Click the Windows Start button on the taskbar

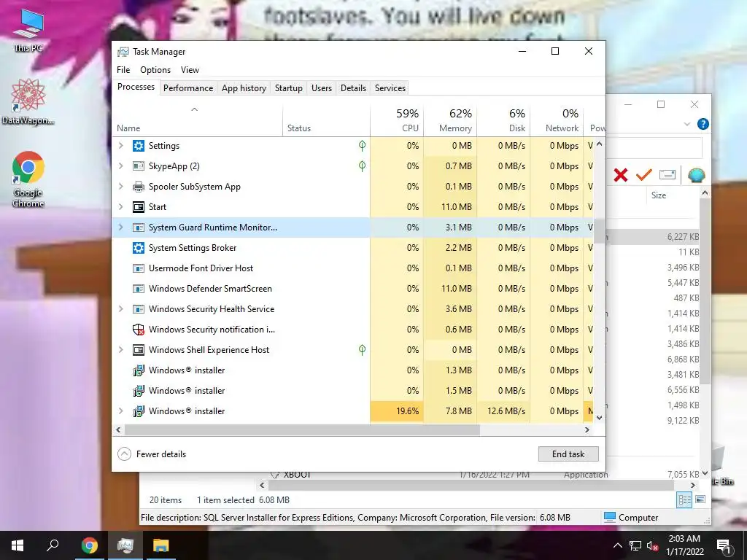point(18,545)
